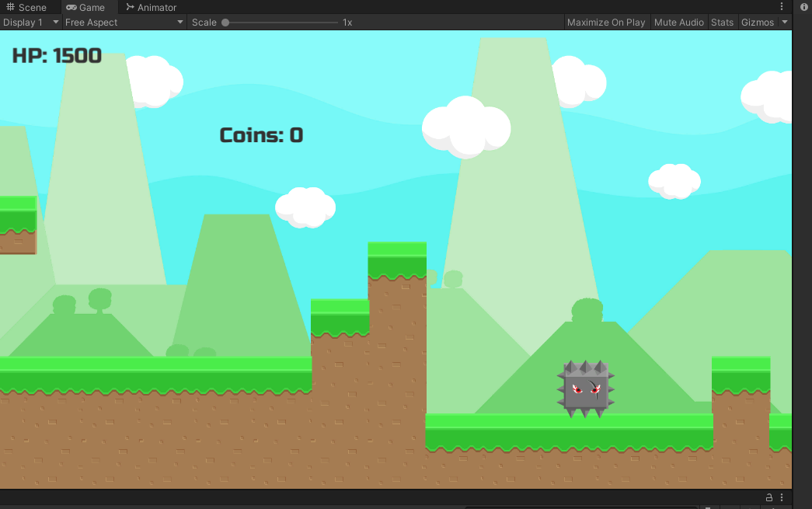Open the Animator tab
This screenshot has width=812, height=509.
click(x=152, y=7)
